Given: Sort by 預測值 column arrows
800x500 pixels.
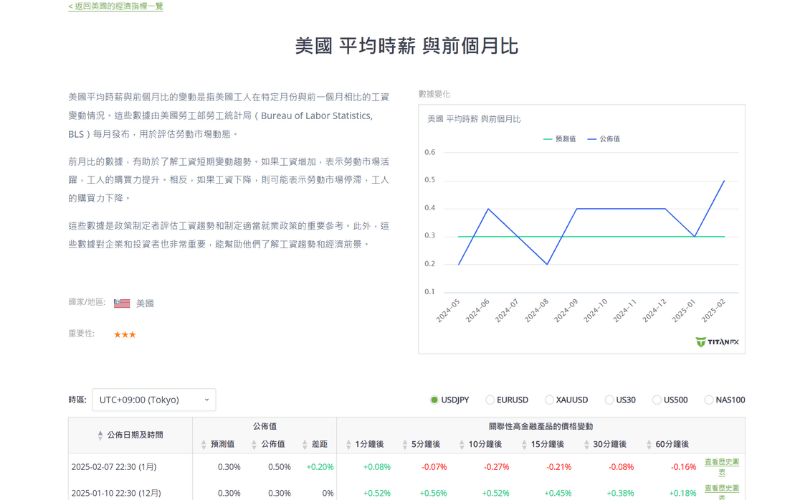Looking at the screenshot, I should [204, 444].
